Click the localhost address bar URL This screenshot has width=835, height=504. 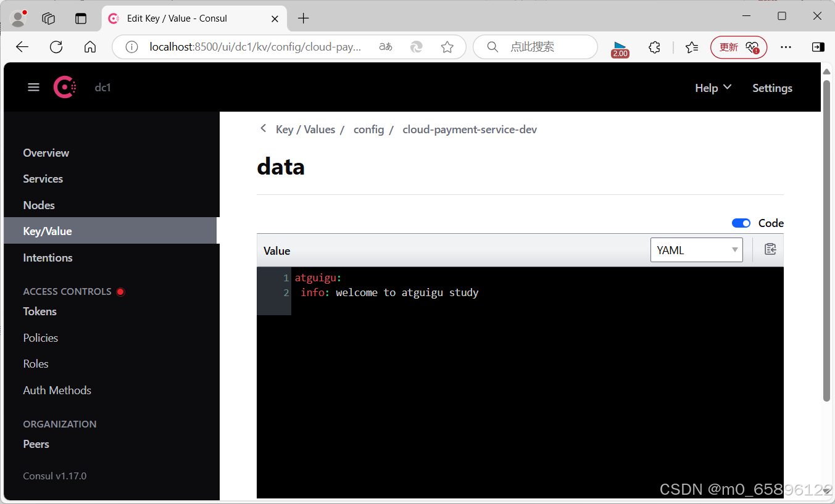pyautogui.click(x=255, y=47)
